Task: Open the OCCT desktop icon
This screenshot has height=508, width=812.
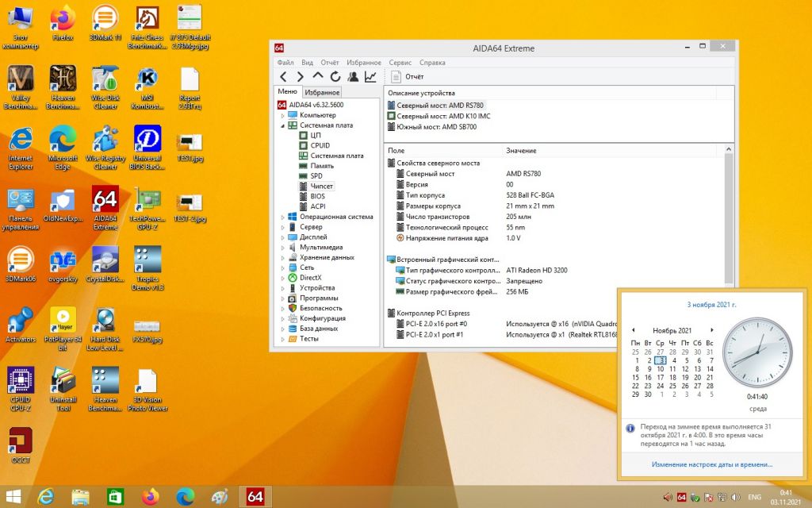Action: pos(21,444)
